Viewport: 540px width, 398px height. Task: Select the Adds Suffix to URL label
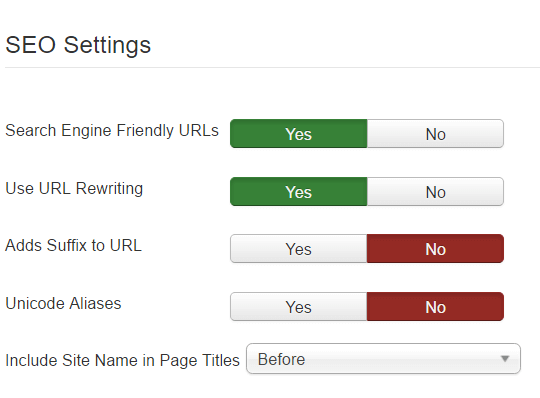coord(73,245)
